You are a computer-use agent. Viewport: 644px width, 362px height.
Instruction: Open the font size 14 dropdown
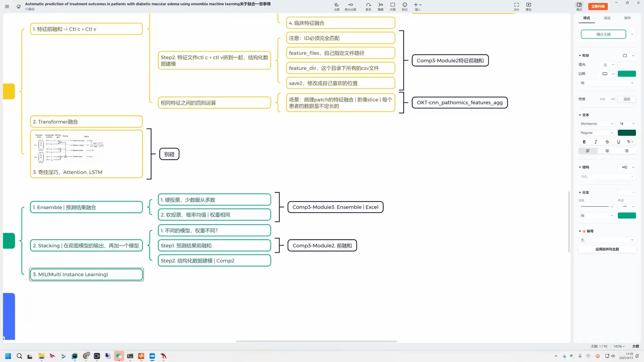(x=627, y=124)
